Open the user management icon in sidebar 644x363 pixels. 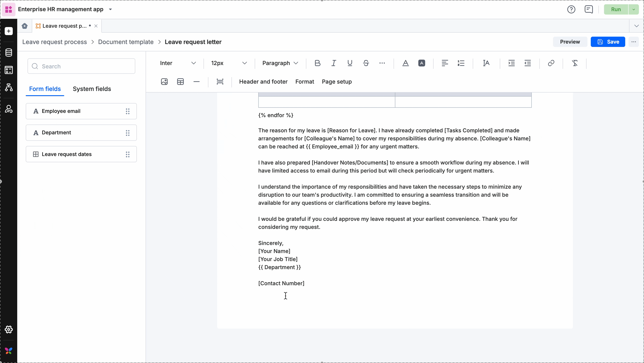tap(9, 109)
